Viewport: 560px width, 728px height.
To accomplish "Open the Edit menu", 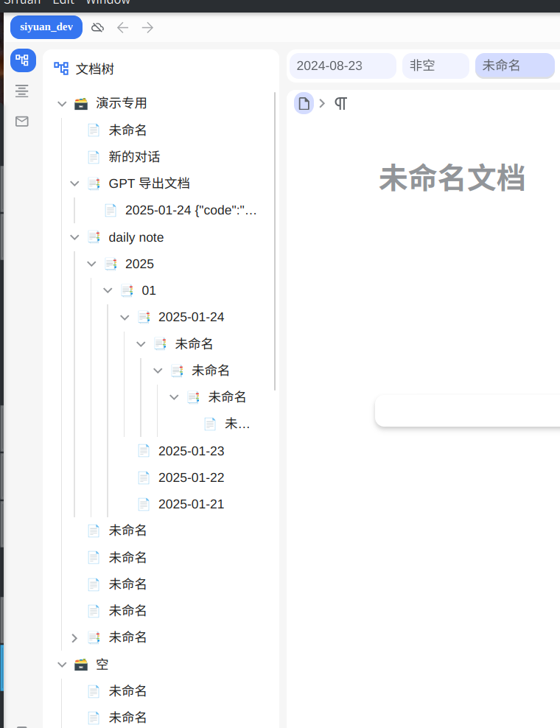I will (x=63, y=2).
